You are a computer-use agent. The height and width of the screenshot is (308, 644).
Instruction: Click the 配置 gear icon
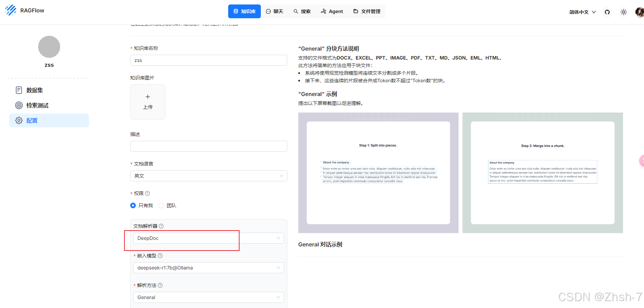pos(19,120)
